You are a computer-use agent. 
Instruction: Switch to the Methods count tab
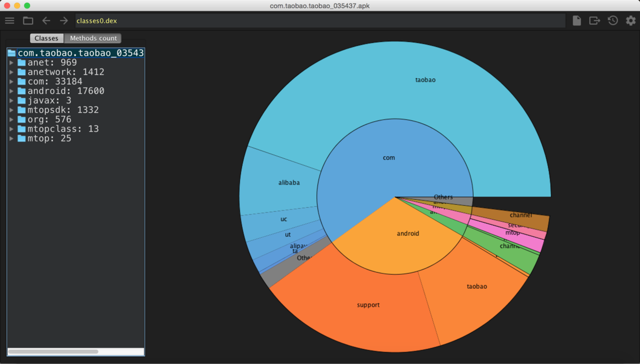pos(93,38)
